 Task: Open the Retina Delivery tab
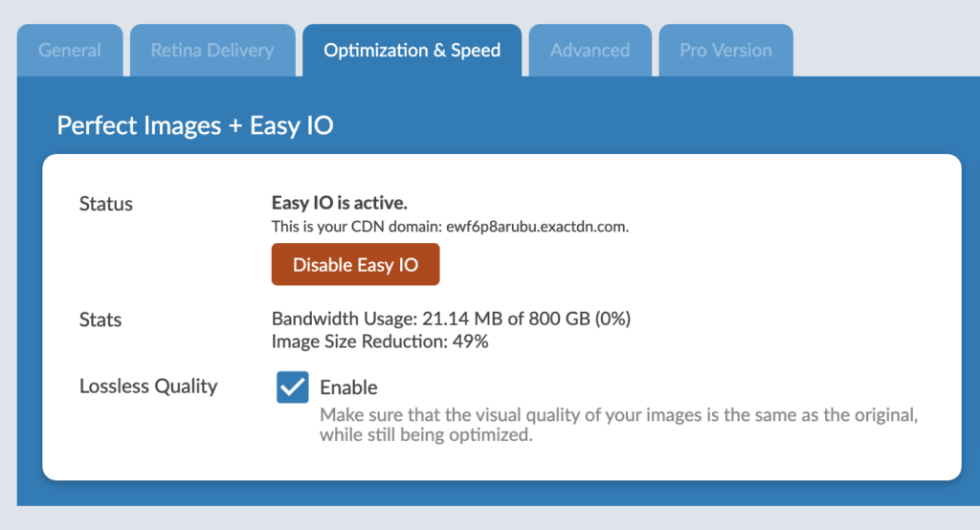click(212, 51)
